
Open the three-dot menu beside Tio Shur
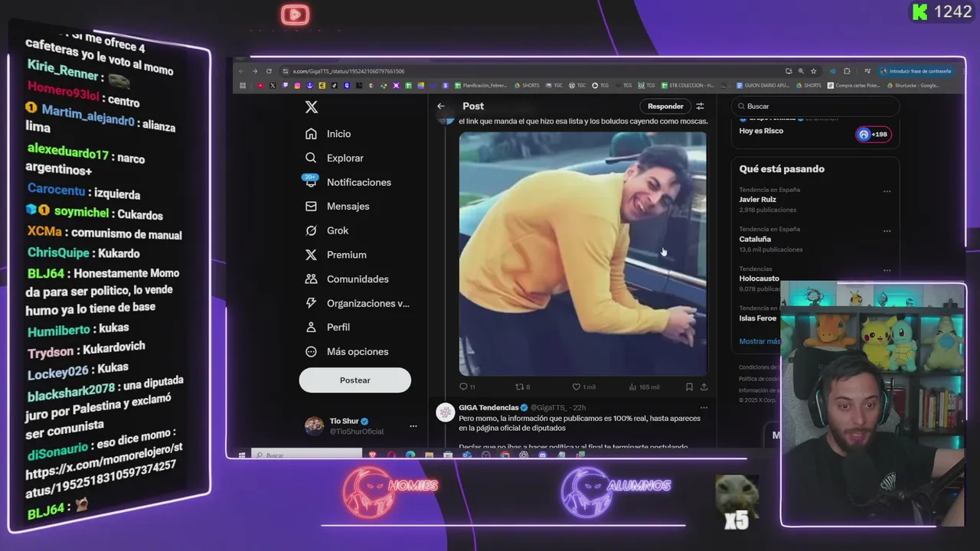(413, 426)
